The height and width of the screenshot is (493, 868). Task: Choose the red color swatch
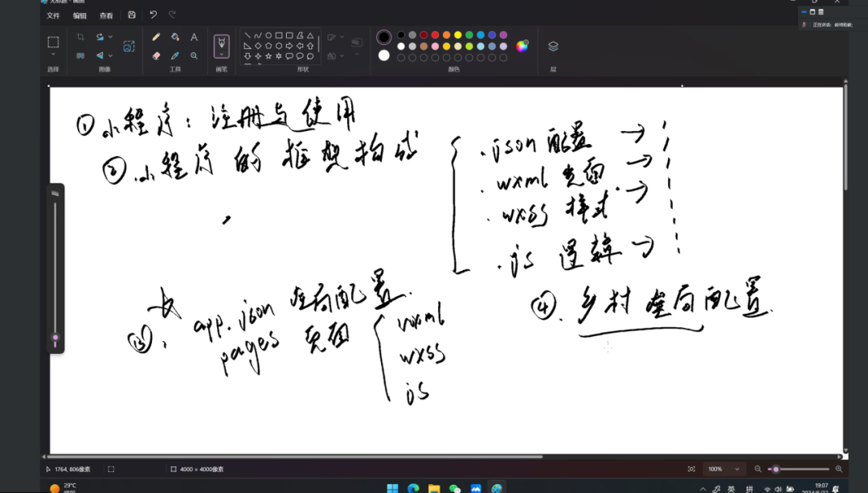point(435,35)
